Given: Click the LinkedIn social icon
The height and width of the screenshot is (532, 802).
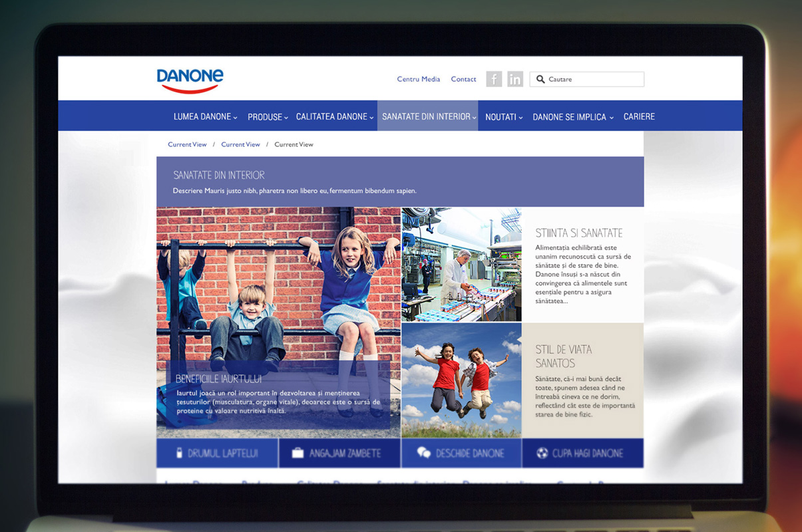Looking at the screenshot, I should pyautogui.click(x=515, y=79).
